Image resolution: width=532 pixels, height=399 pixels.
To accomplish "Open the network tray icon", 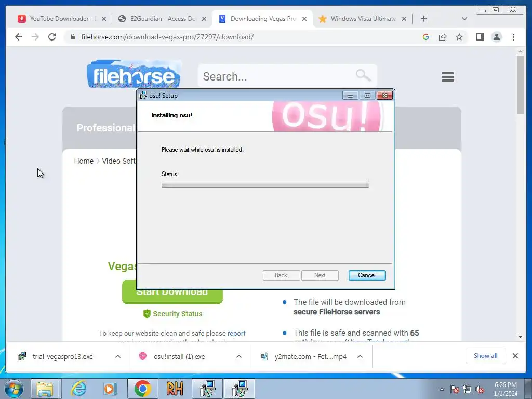I will click(x=467, y=389).
